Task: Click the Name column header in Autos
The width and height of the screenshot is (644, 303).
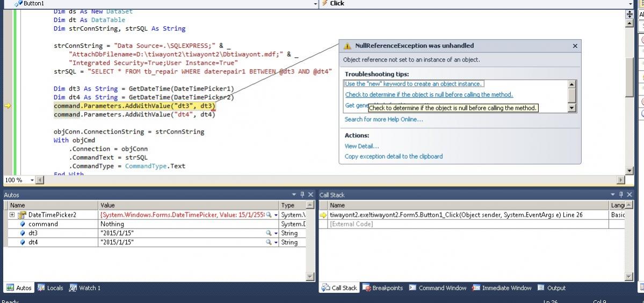Action: coord(53,205)
